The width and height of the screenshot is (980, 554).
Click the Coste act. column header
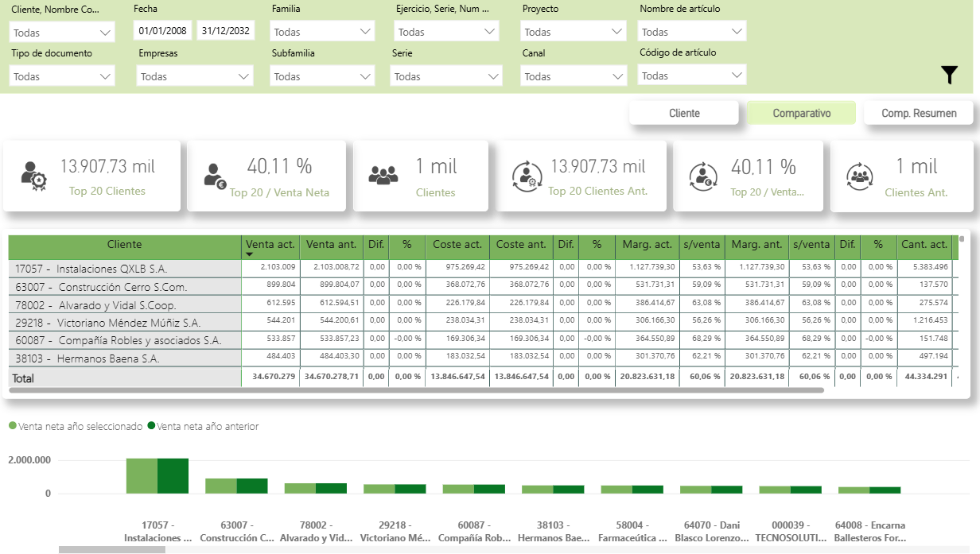pos(457,245)
